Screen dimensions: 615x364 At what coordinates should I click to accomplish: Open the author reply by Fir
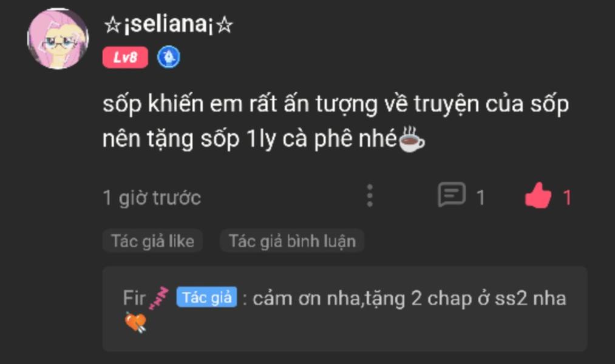coord(345,309)
